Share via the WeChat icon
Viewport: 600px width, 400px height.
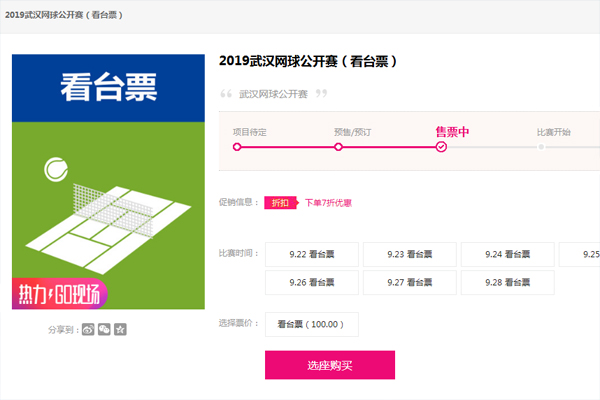tap(104, 329)
